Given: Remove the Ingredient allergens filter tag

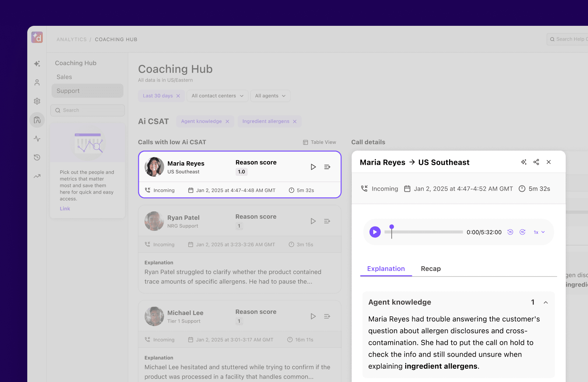Looking at the screenshot, I should (x=295, y=121).
